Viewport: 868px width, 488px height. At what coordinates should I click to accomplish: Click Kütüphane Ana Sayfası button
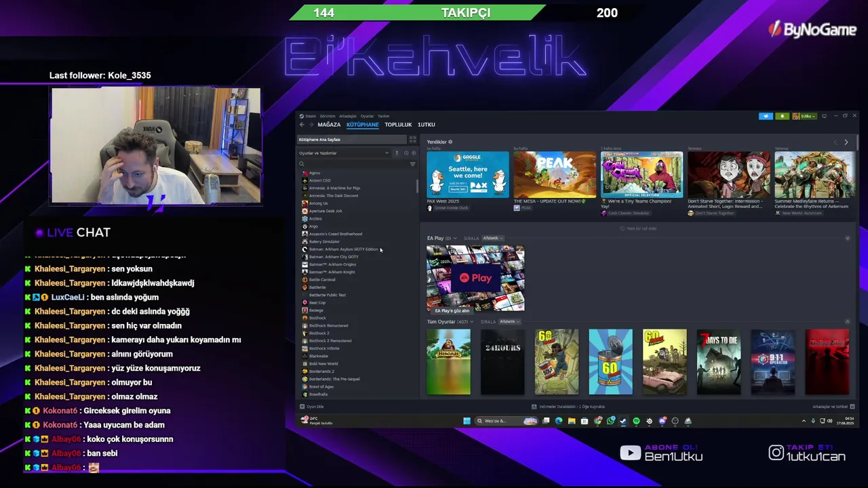tap(351, 140)
